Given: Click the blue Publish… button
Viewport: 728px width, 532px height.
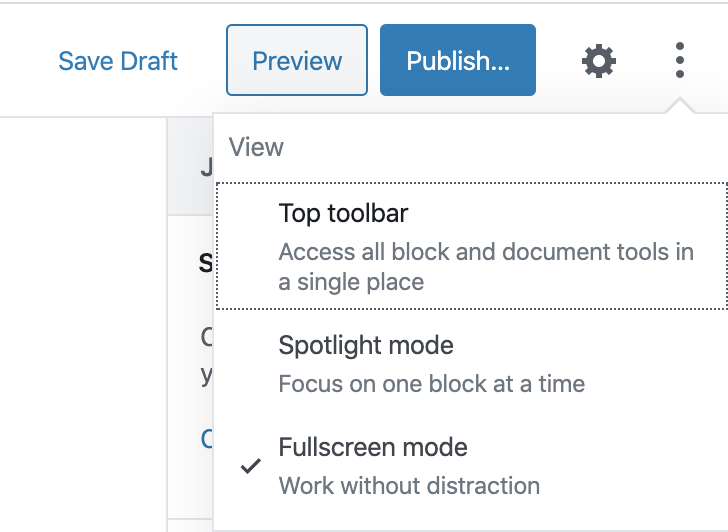Looking at the screenshot, I should pyautogui.click(x=457, y=61).
